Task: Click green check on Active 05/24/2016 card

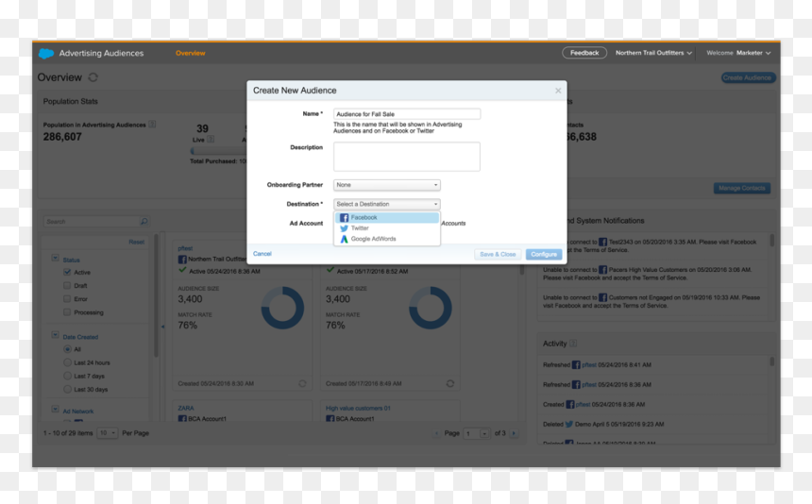Action: pos(182,270)
